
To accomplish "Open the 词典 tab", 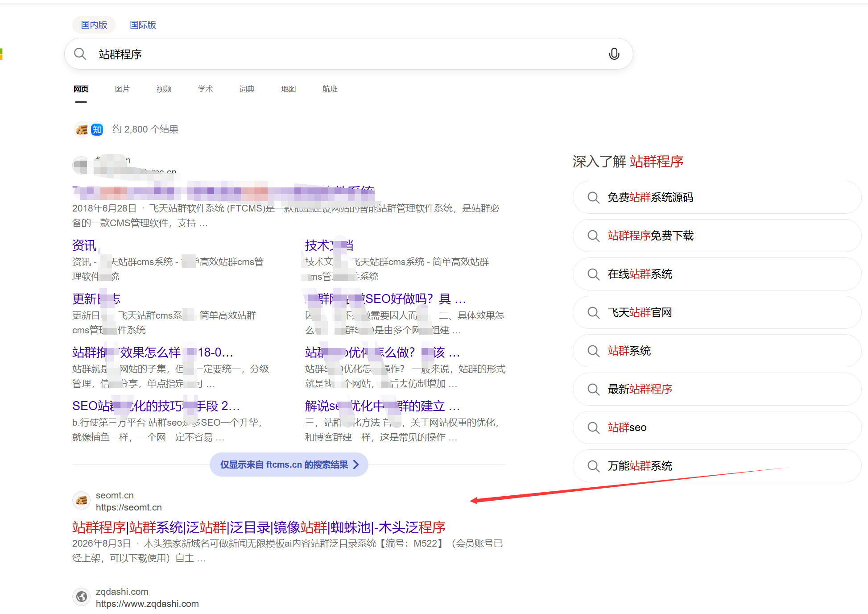I will point(247,89).
